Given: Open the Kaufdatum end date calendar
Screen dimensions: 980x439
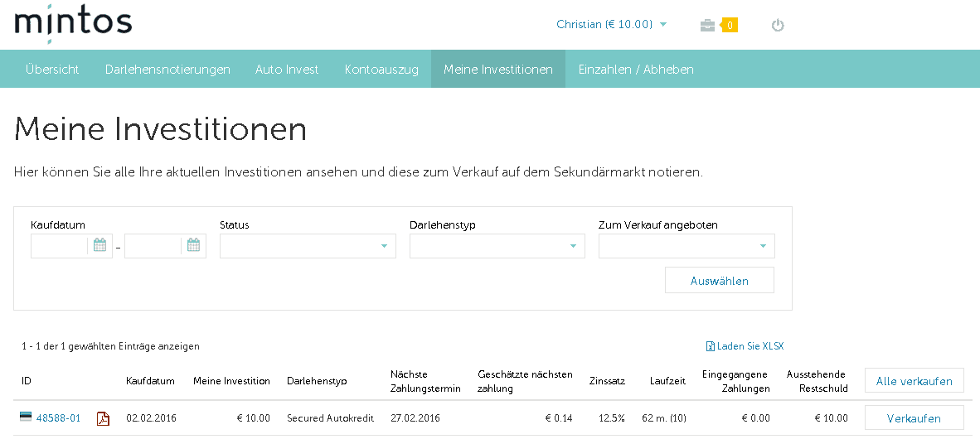Looking at the screenshot, I should pos(193,245).
